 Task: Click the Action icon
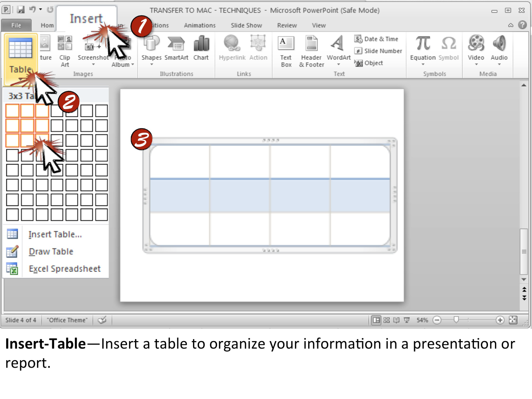pyautogui.click(x=258, y=43)
